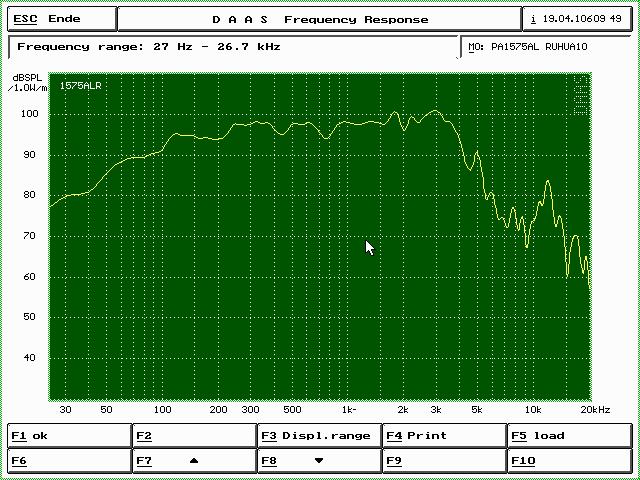Confirm with F1 ok
640x480 pixels.
point(69,436)
